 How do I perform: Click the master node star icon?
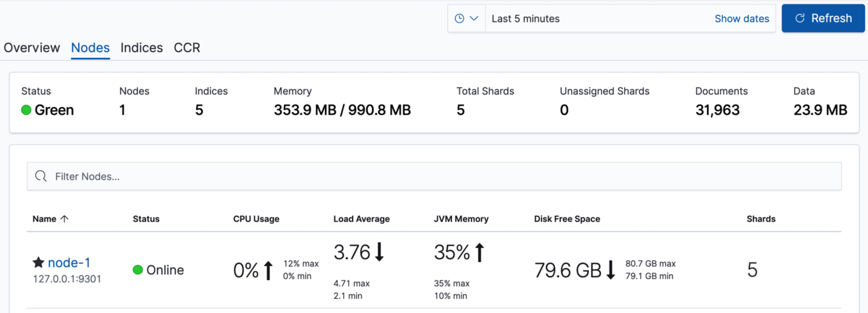pos(38,262)
